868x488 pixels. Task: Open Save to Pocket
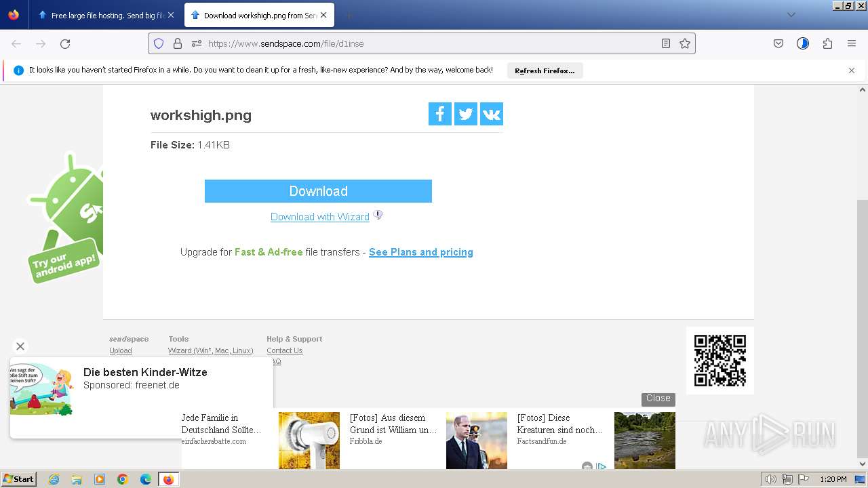click(x=778, y=43)
